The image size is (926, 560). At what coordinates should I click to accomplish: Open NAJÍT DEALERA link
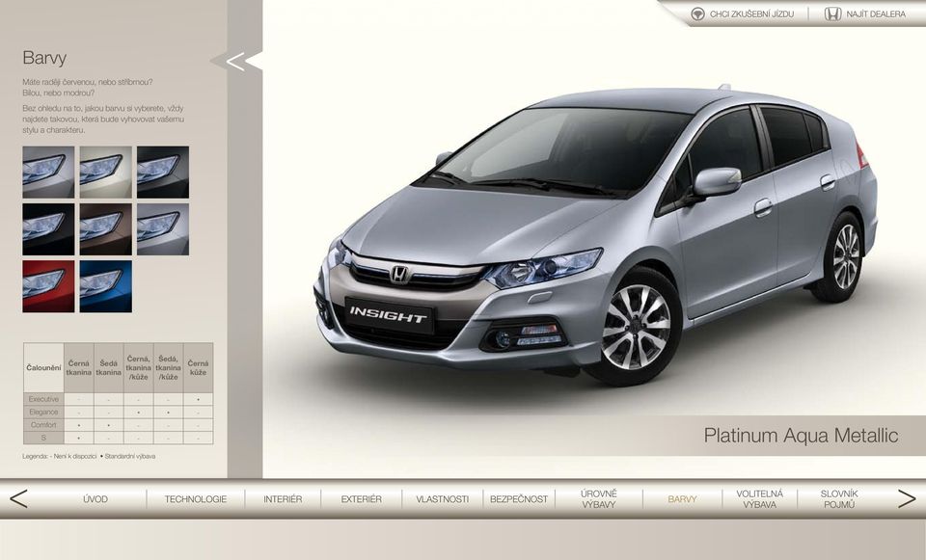point(875,14)
